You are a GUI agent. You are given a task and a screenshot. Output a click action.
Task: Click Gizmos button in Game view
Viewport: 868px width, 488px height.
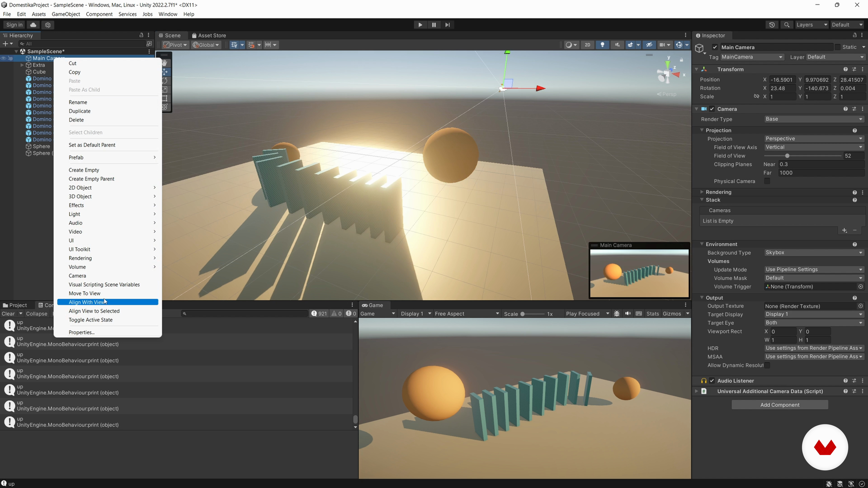click(672, 314)
